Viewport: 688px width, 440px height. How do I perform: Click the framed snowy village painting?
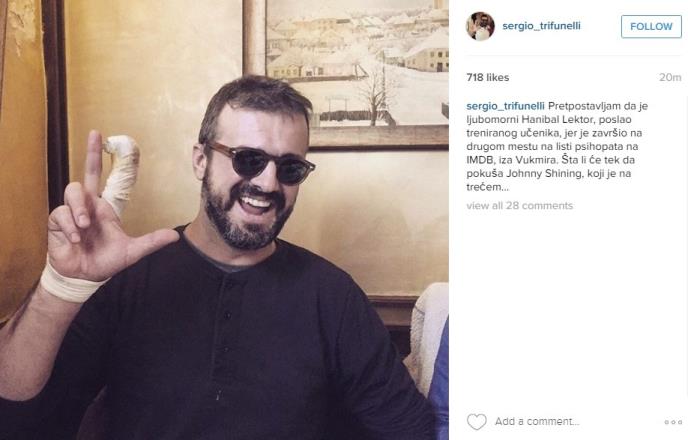pyautogui.click(x=346, y=74)
